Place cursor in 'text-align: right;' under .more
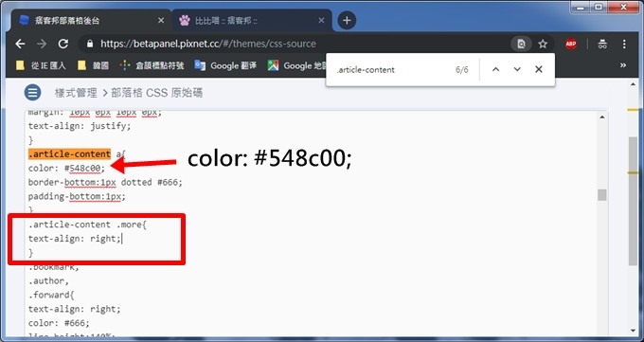 (x=74, y=239)
